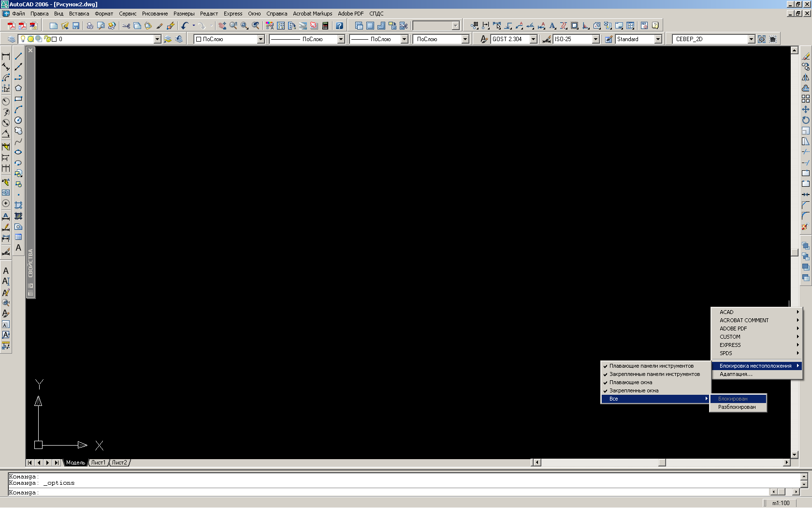Select the Hatch tool
This screenshot has width=812, height=508.
(x=18, y=205)
